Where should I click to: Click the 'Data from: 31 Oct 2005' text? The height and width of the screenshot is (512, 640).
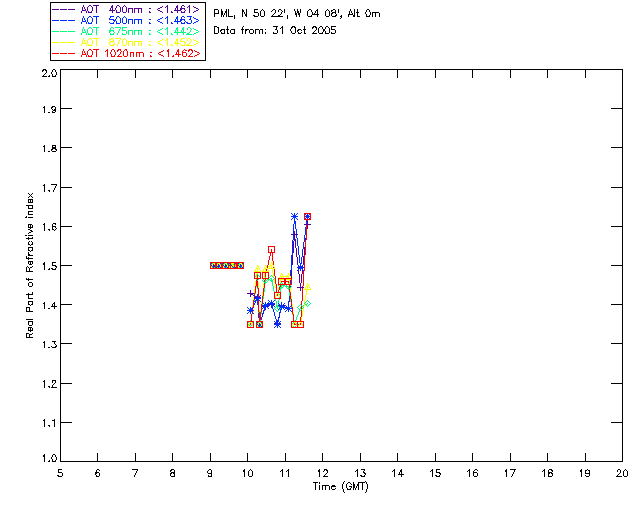pyautogui.click(x=275, y=31)
